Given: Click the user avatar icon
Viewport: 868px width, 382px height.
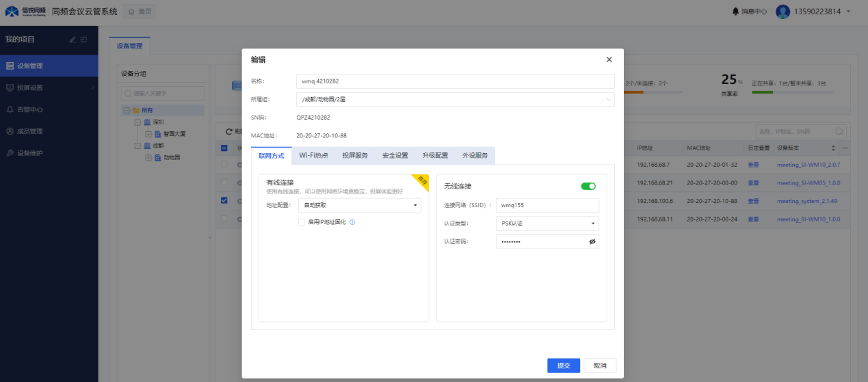Looking at the screenshot, I should pos(782,12).
